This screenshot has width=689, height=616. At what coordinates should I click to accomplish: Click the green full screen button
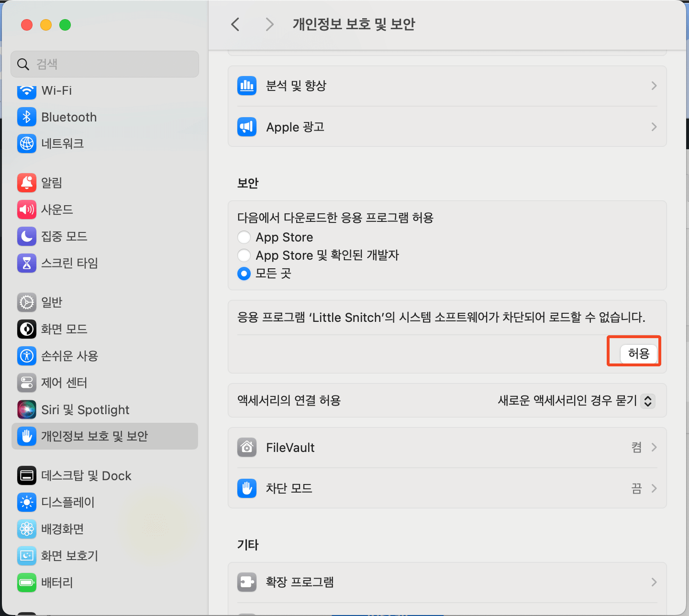[65, 25]
